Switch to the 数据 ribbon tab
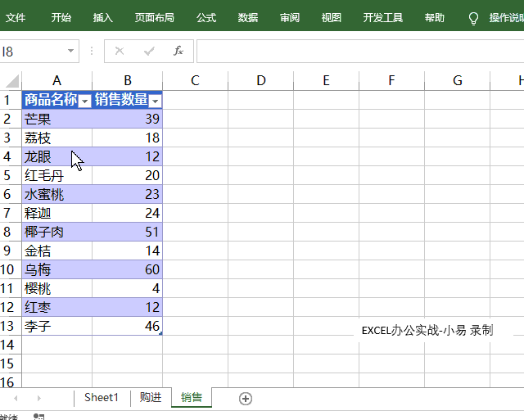 [248, 17]
